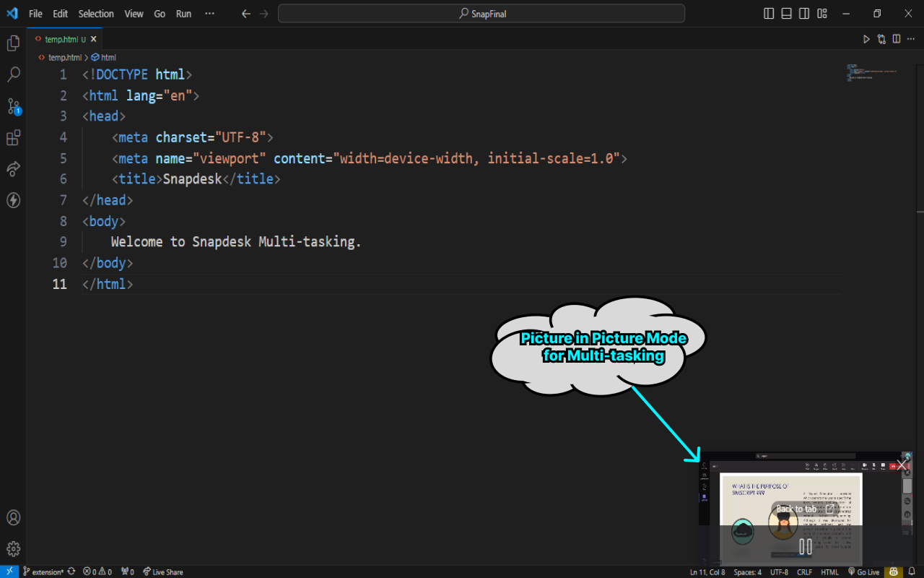The height and width of the screenshot is (578, 924).
Task: Click Ln 11, Col 8 cursor position indicator
Action: pyautogui.click(x=707, y=571)
